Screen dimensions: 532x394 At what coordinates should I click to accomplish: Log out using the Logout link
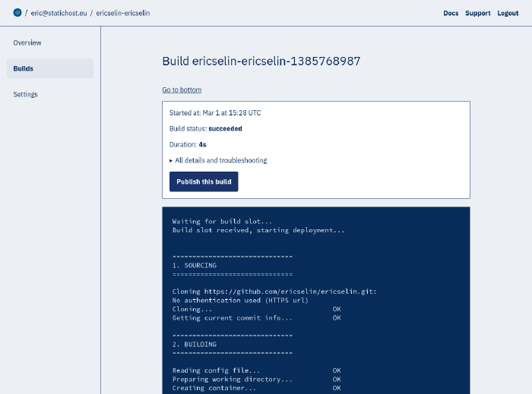click(x=508, y=13)
